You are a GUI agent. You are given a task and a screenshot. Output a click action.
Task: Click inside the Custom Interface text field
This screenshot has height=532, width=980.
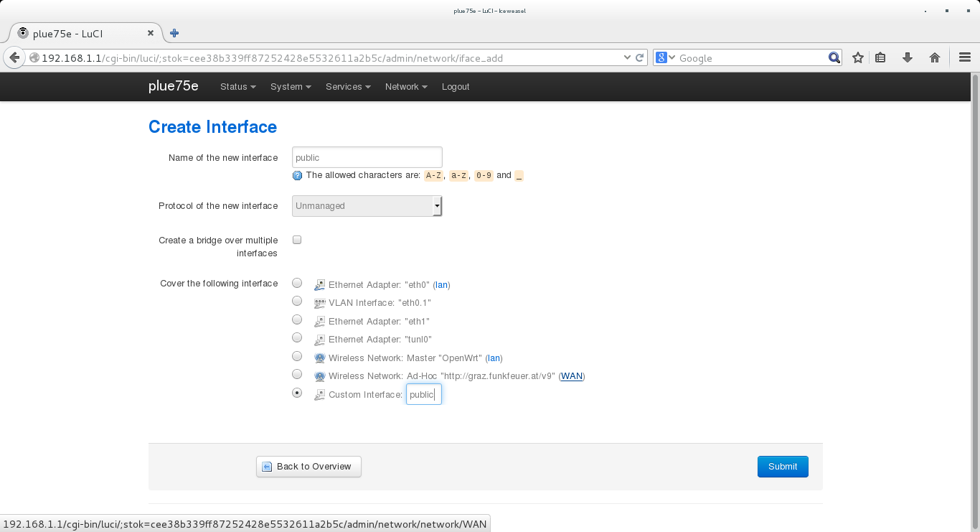click(423, 394)
